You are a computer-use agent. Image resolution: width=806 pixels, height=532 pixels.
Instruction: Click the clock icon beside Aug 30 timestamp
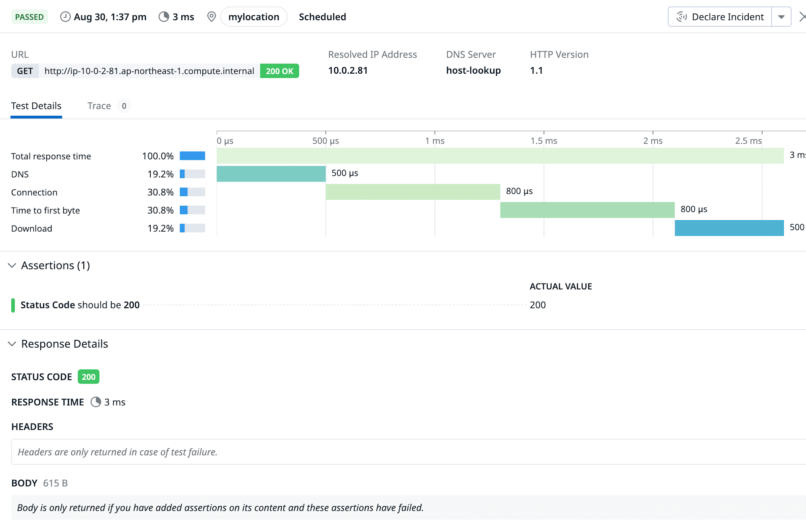65,17
